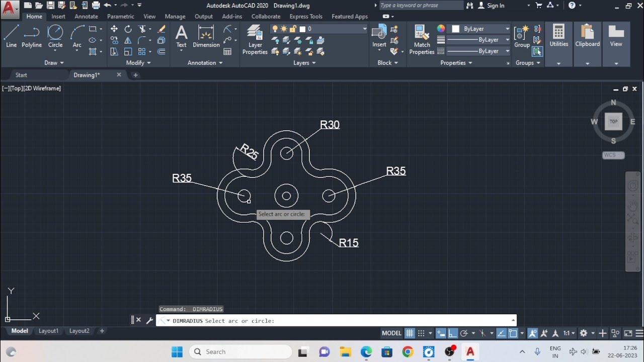This screenshot has width=644, height=362.
Task: Toggle polar tracking in status bar
Action: [x=464, y=333]
